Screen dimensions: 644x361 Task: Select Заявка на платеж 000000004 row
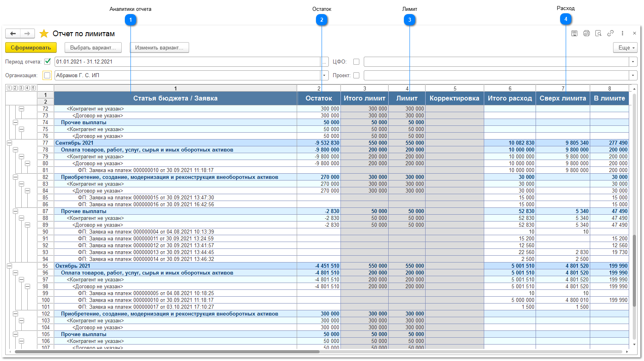pos(146,232)
